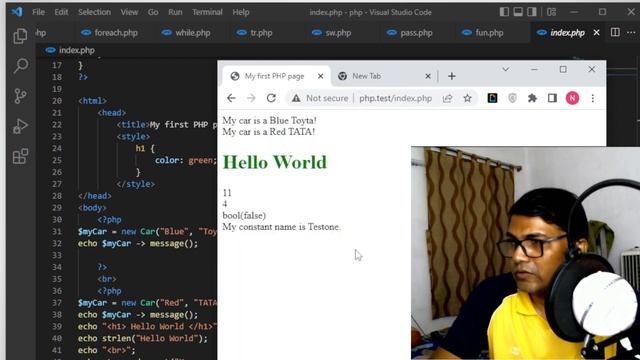Click the bool(false) output text
Viewport: 640px width, 360px height.
[244, 216]
